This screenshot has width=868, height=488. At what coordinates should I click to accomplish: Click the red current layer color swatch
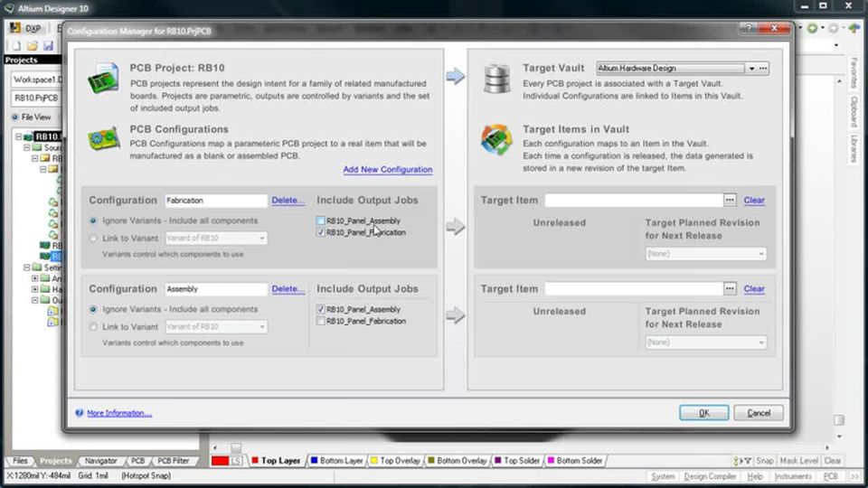pyautogui.click(x=220, y=460)
